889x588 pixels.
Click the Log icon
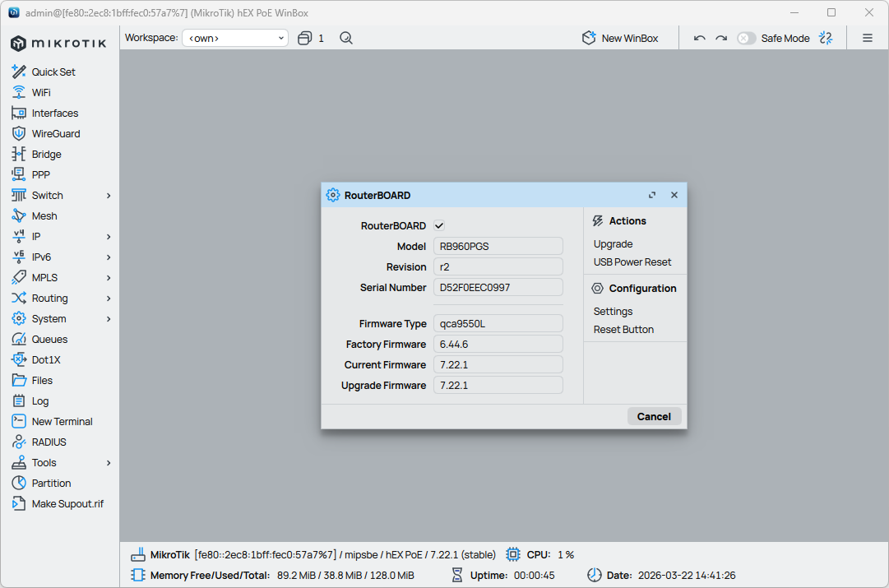[x=19, y=400]
